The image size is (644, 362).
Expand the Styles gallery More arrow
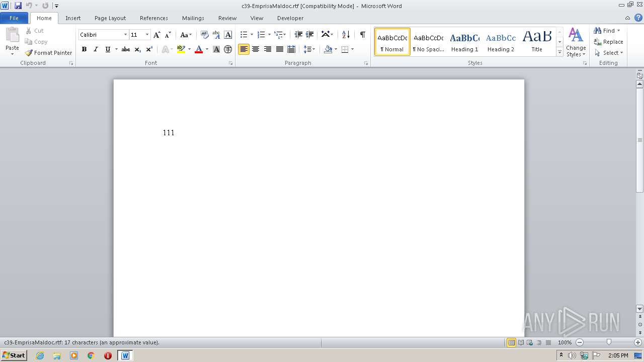[560, 52]
